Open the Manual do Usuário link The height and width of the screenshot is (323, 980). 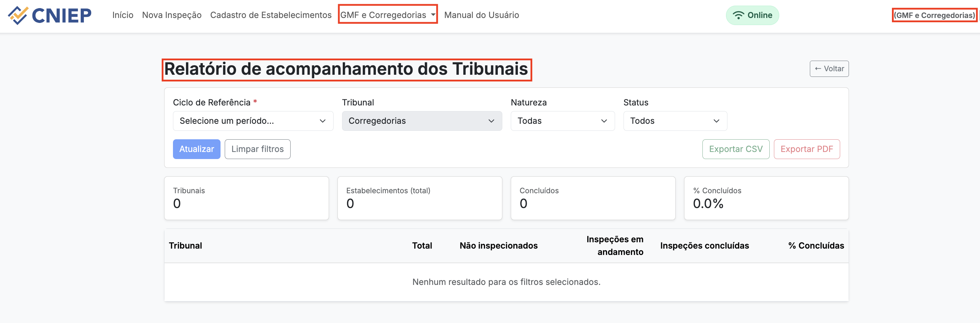(x=481, y=15)
